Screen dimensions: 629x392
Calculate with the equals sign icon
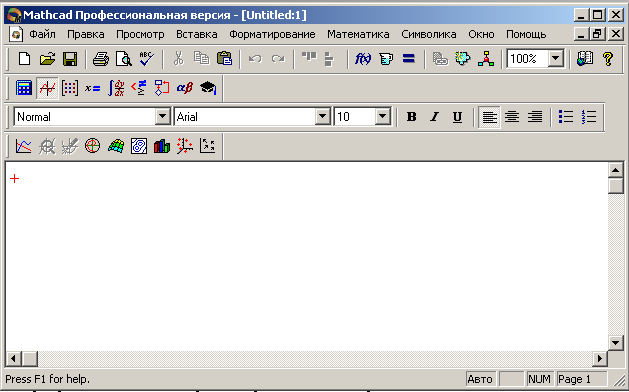point(408,59)
